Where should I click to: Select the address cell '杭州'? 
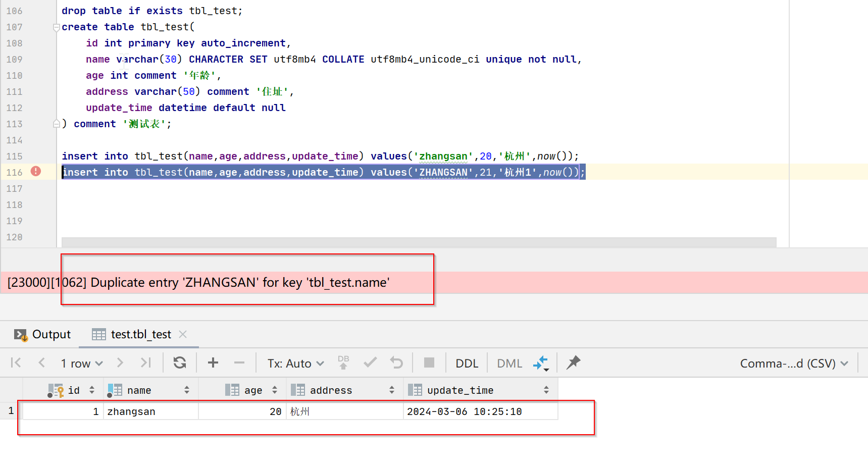point(345,411)
